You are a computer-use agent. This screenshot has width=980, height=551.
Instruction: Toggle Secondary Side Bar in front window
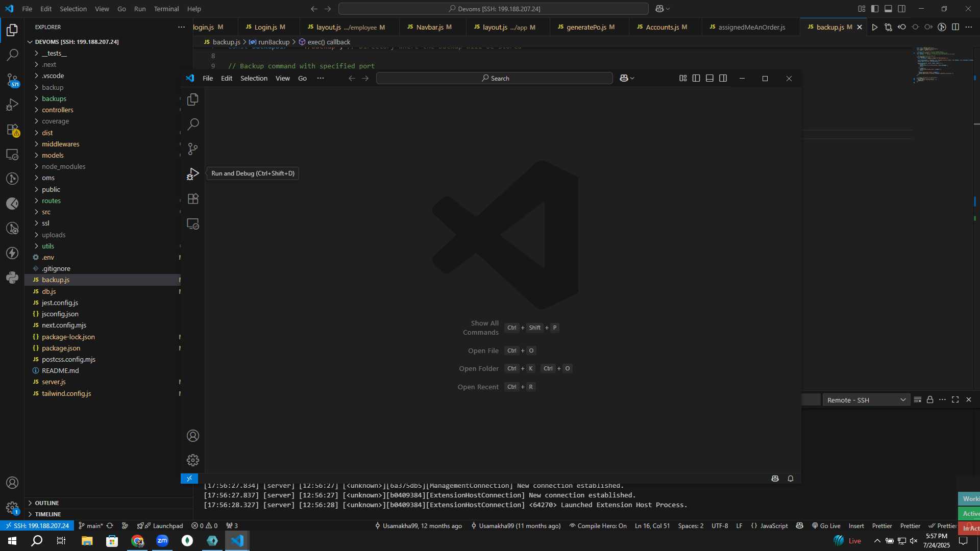[723, 78]
